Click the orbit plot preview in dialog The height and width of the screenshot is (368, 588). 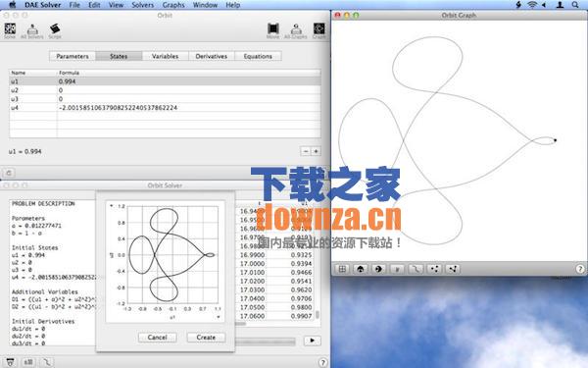[x=166, y=261]
